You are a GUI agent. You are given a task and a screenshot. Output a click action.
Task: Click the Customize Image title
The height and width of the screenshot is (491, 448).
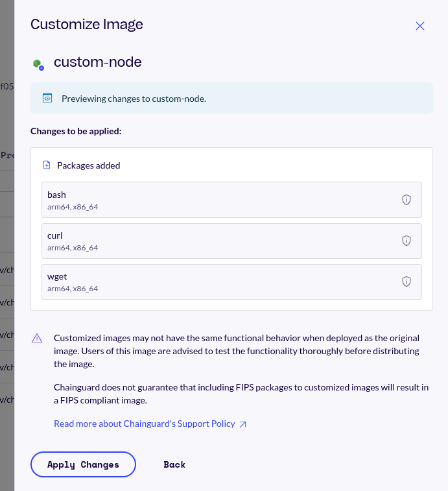click(x=87, y=25)
